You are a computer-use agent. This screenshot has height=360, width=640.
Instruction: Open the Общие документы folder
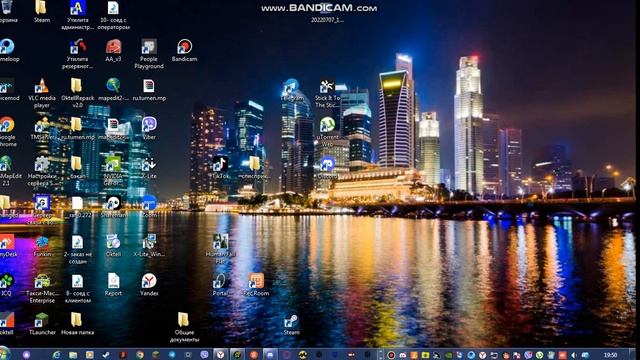pyautogui.click(x=184, y=327)
